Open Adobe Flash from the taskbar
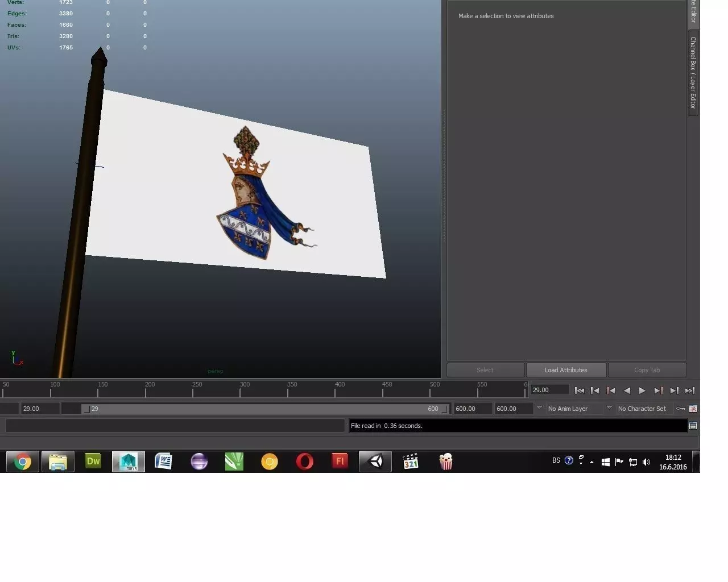728x582 pixels. coord(340,462)
